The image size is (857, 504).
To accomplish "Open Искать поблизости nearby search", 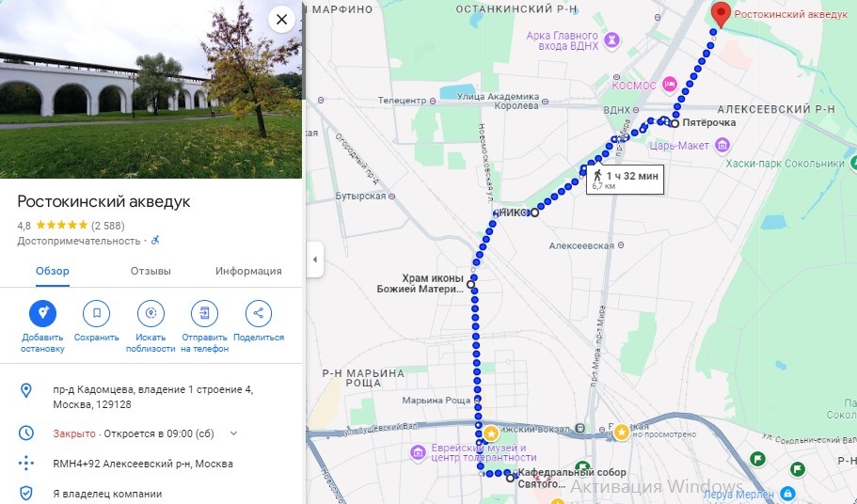I will coord(151,313).
